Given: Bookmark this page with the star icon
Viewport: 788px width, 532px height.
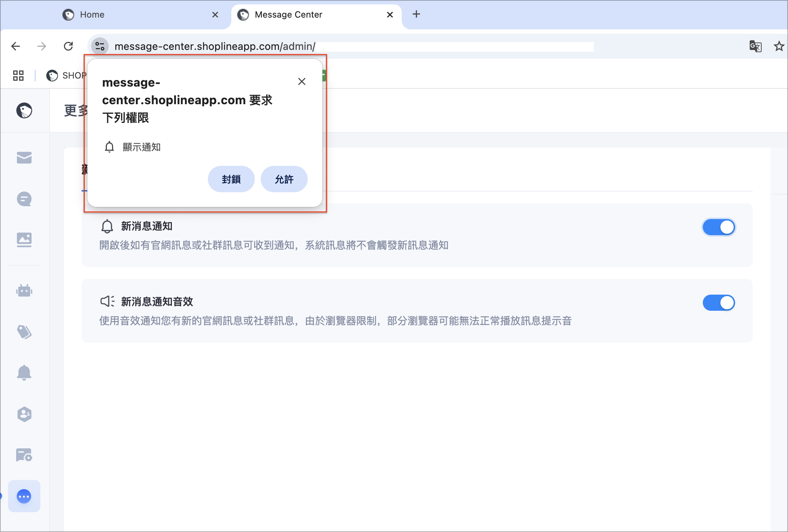Looking at the screenshot, I should pyautogui.click(x=779, y=46).
